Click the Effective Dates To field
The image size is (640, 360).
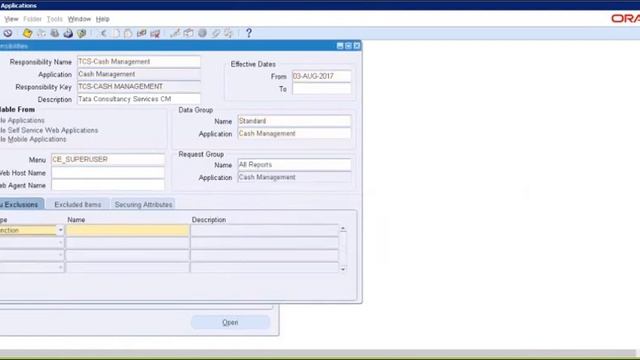point(322,89)
